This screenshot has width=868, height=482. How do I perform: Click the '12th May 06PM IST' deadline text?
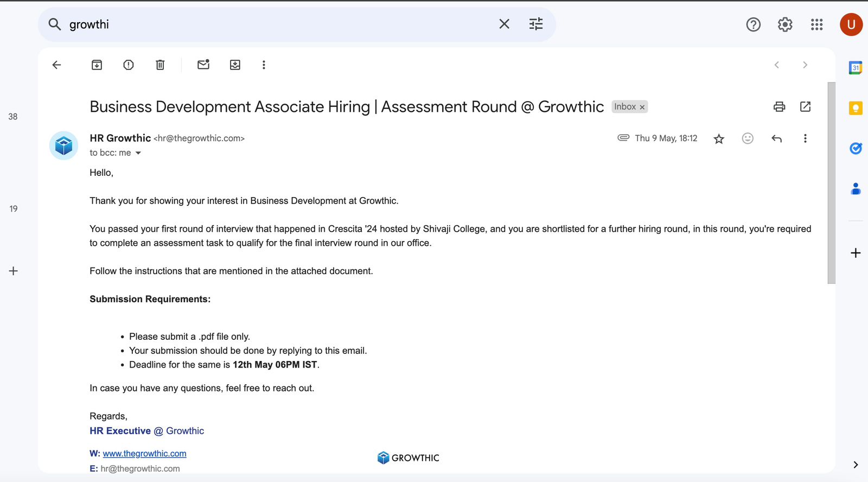pos(275,365)
